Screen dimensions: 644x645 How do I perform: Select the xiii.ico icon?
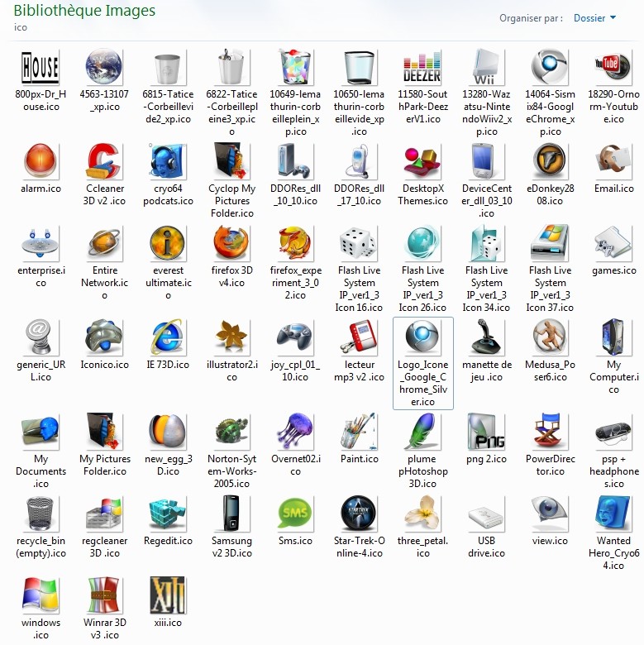(x=168, y=595)
